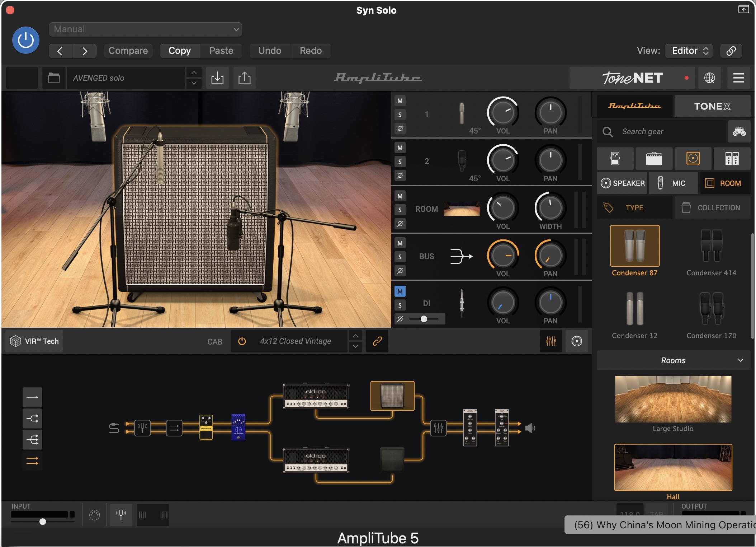The width and height of the screenshot is (756, 547).
Task: Click the Copy button
Action: coord(180,51)
